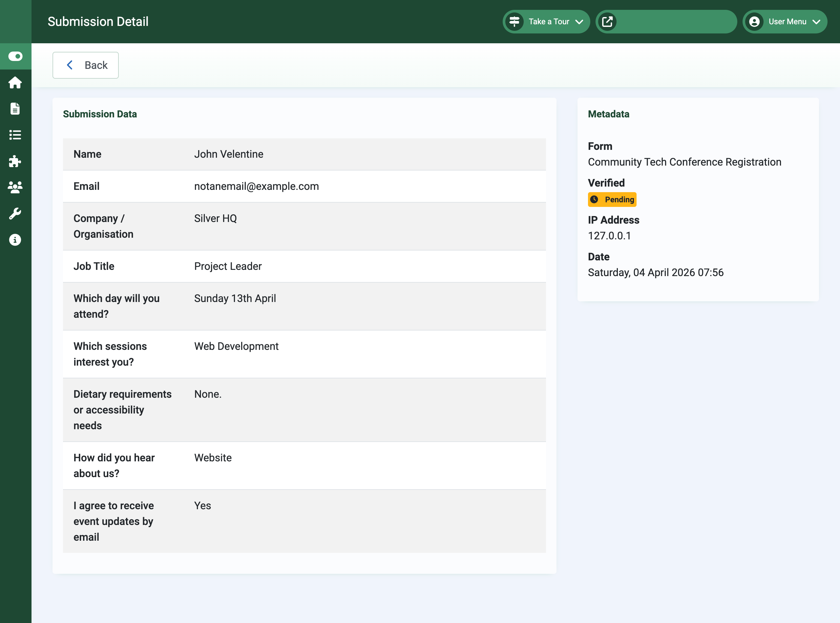Select the toggle component icon at sidebar top

(x=15, y=56)
